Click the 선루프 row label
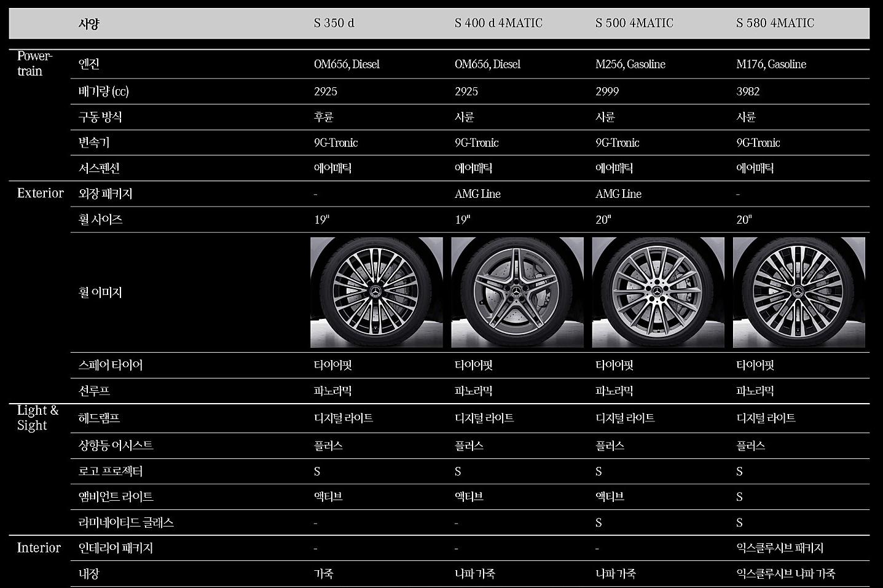Viewport: 883px width, 588px height. coord(93,391)
